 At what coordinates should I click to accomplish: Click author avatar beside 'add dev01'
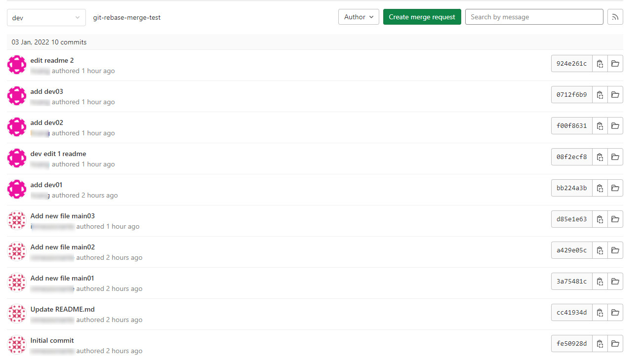17,189
